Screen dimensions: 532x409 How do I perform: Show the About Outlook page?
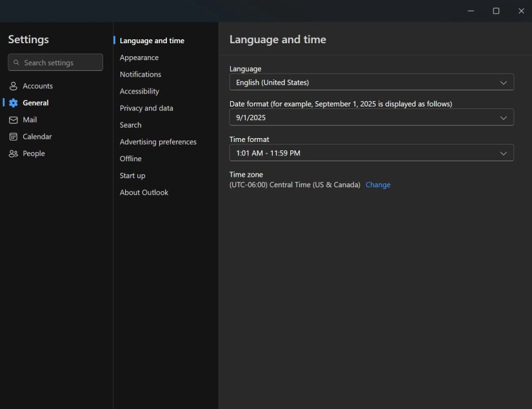click(x=144, y=192)
